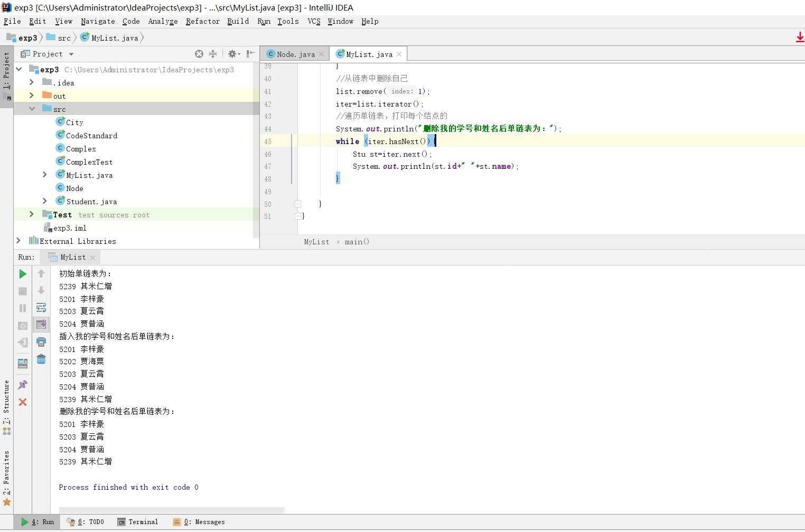Click the Pause output icon
805x532 pixels.
pyautogui.click(x=23, y=308)
